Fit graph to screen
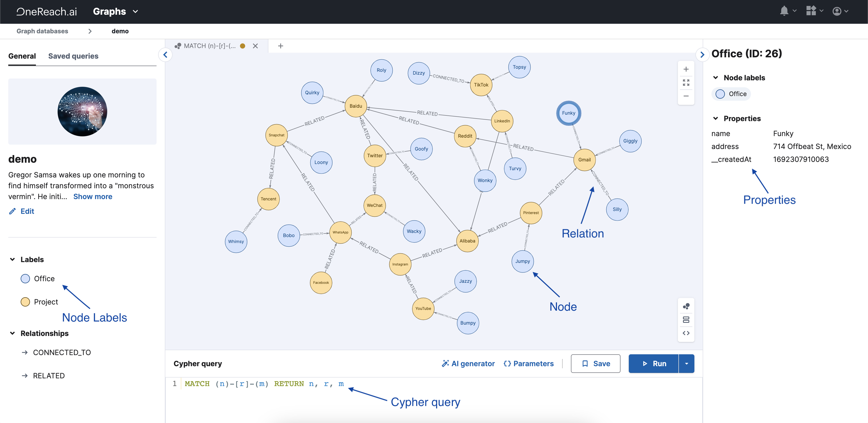Screen dimensions: 868x423 click(x=686, y=83)
